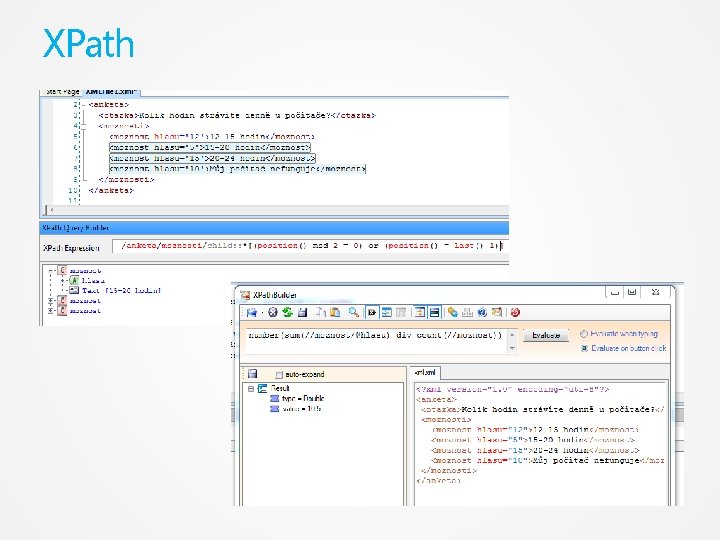Open help via the blue question-mark icon
Viewport: 720px width, 540px height.
pos(482,313)
